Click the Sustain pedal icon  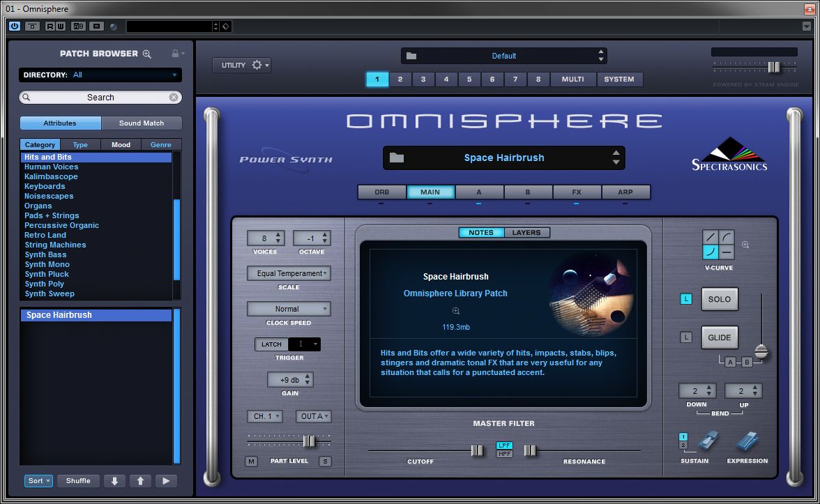(708, 441)
